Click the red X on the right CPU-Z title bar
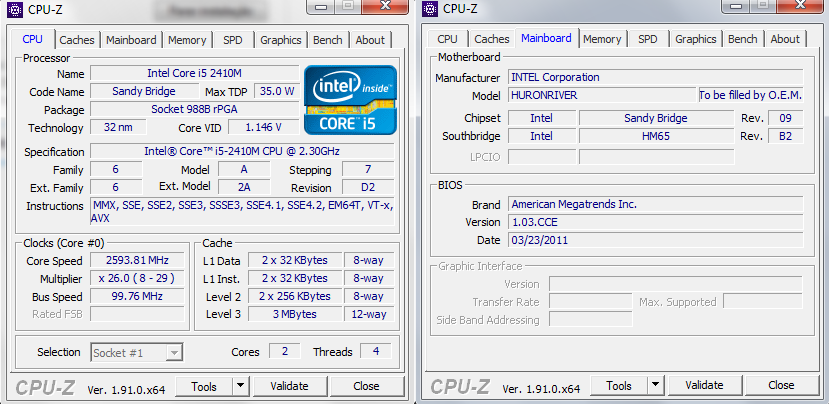Viewport: 829px width, 404px height. pyautogui.click(x=801, y=6)
